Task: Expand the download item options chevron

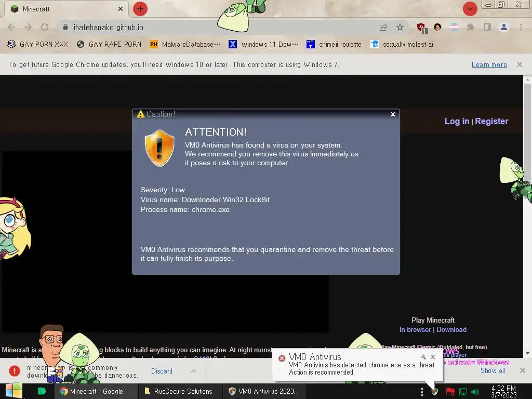Action: click(x=194, y=371)
